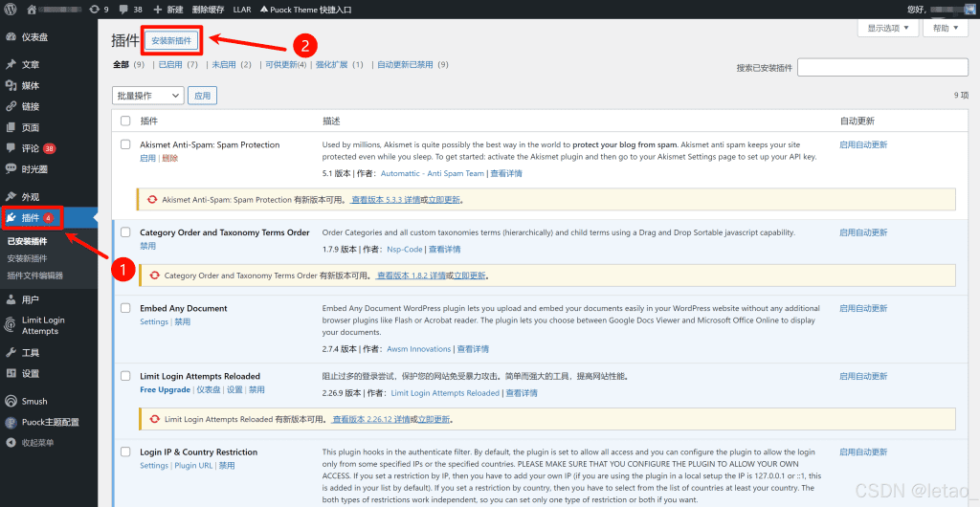Viewport: 980px width, 507px height.
Task: Switch to the 已启用 filter tab
Action: coord(168,65)
